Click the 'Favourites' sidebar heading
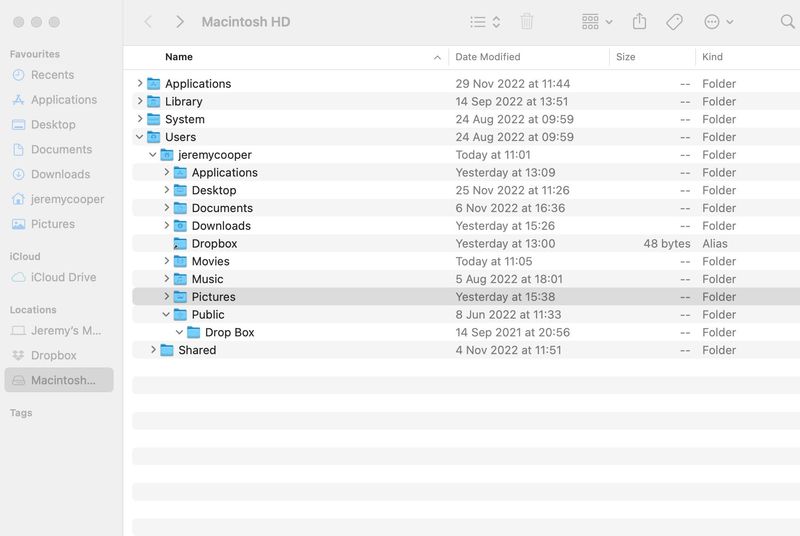Viewport: 800px width, 536px height. click(35, 54)
